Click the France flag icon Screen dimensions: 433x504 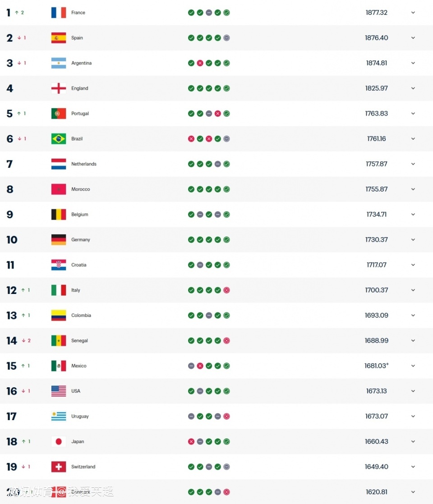(59, 13)
